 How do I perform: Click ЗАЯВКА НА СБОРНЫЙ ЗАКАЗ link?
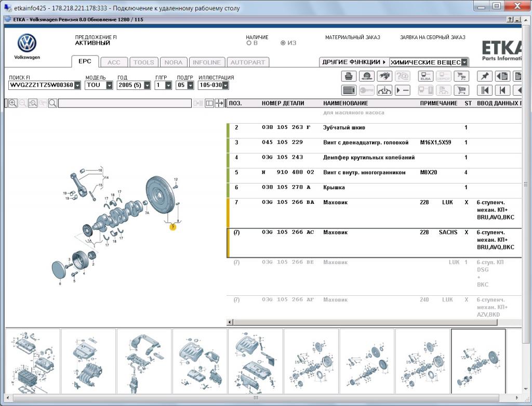pos(433,37)
